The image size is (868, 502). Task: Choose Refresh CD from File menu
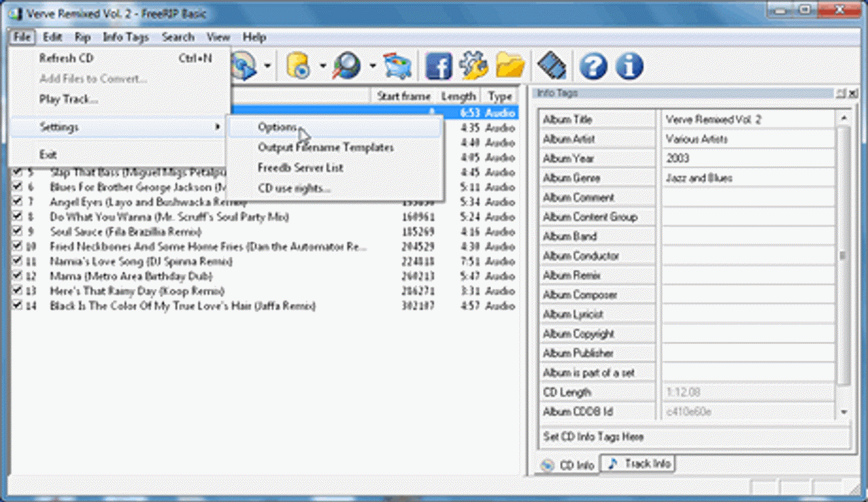tap(119, 59)
